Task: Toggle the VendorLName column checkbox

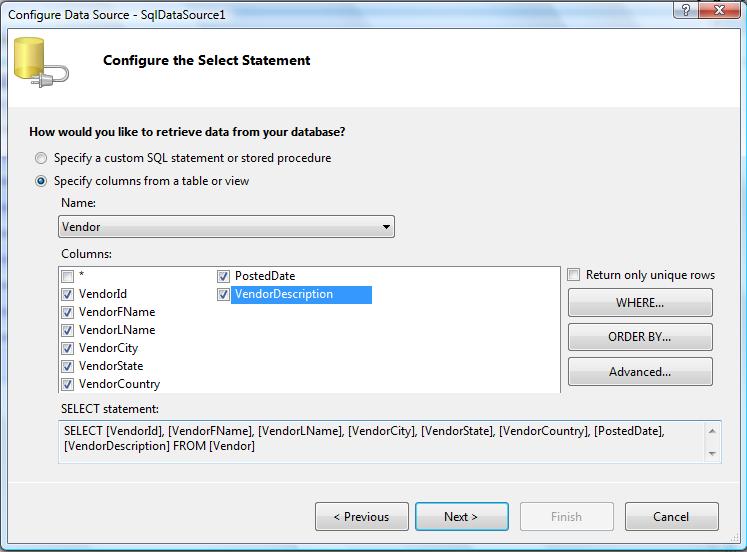Action: (67, 330)
